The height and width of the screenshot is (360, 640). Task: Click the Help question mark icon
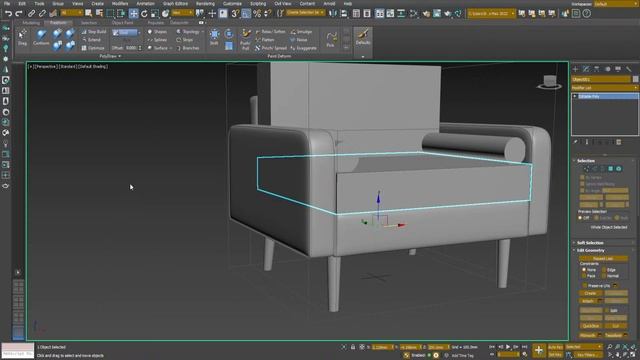(x=587, y=13)
